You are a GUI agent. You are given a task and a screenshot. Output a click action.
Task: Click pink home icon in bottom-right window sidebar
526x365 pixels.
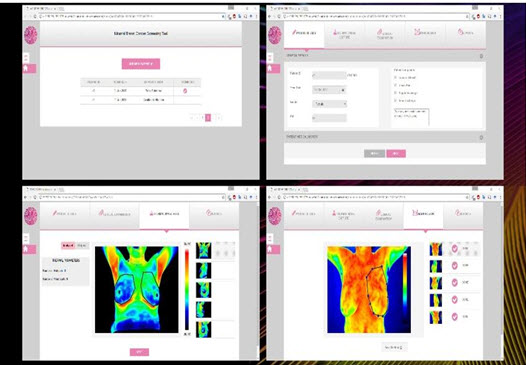point(273,249)
